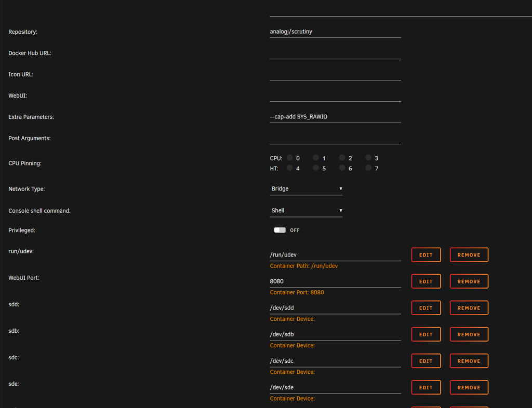Screen dimensions: 532x408
Task: Click the 'run/udev:' label
Action: (21, 251)
